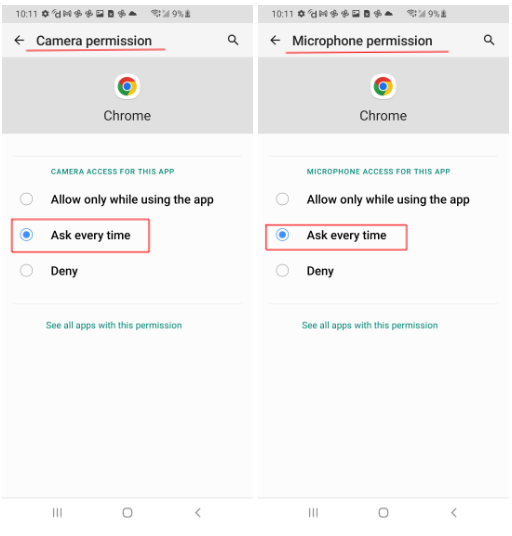The height and width of the screenshot is (536, 512).
Task: Open all apps with microphone permission link
Action: pyautogui.click(x=370, y=325)
